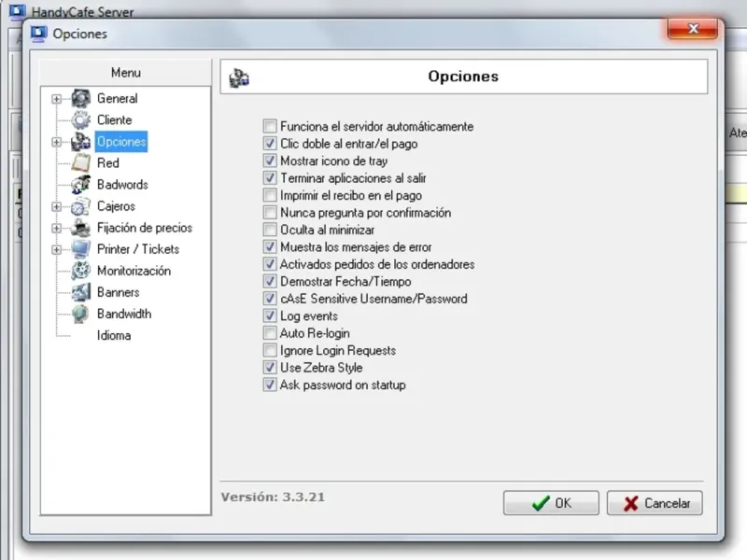Open Bandwidth settings
747x560 pixels.
point(124,315)
